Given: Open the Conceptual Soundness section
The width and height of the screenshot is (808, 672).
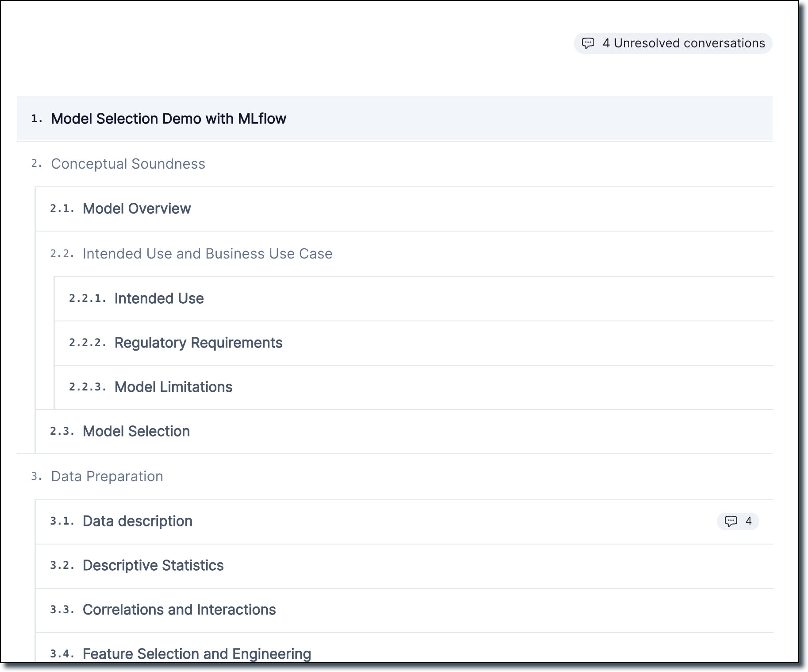Looking at the screenshot, I should [128, 163].
